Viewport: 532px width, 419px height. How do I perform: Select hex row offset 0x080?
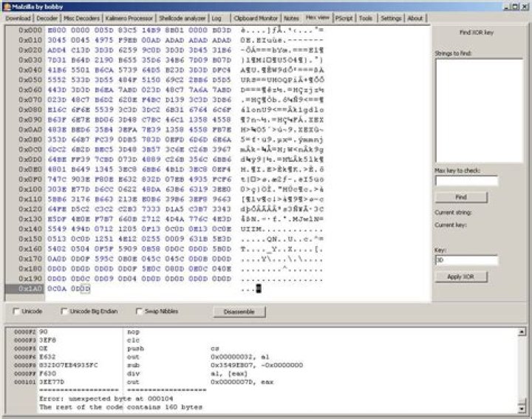30,109
